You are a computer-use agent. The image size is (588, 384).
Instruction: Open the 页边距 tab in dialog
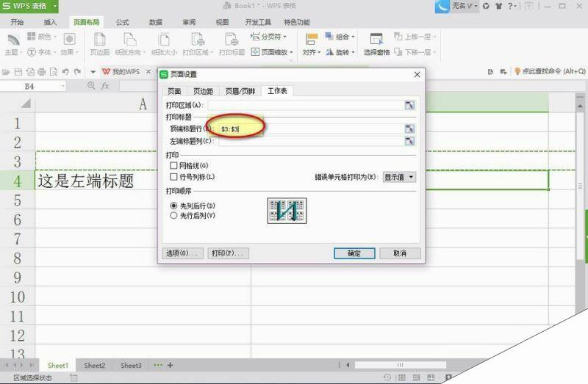click(x=203, y=91)
